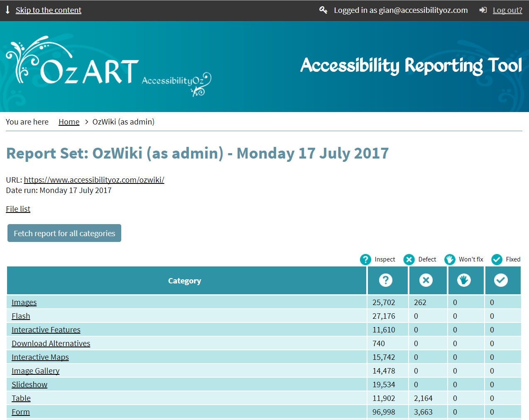Viewport: 529px width, 420px height.
Task: Click the Images defect count 262
Action: (420, 302)
